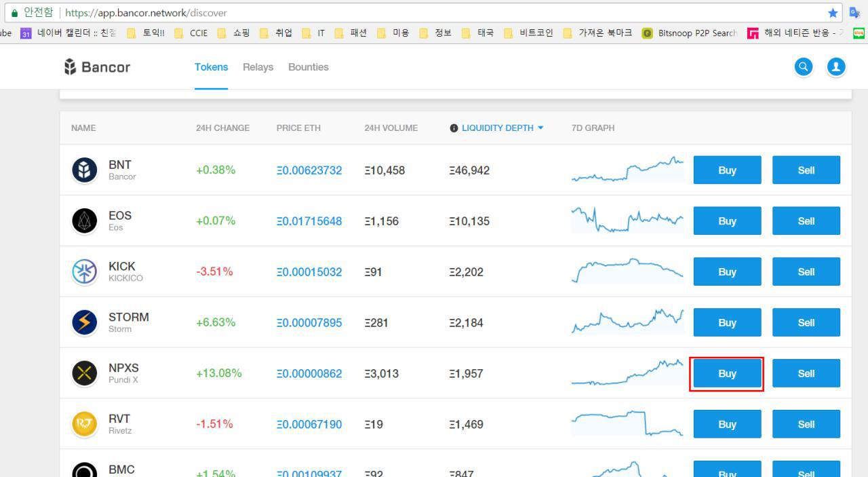Screen dimensions: 868x477
Task: View the RVT 7-day graph
Action: click(x=627, y=423)
